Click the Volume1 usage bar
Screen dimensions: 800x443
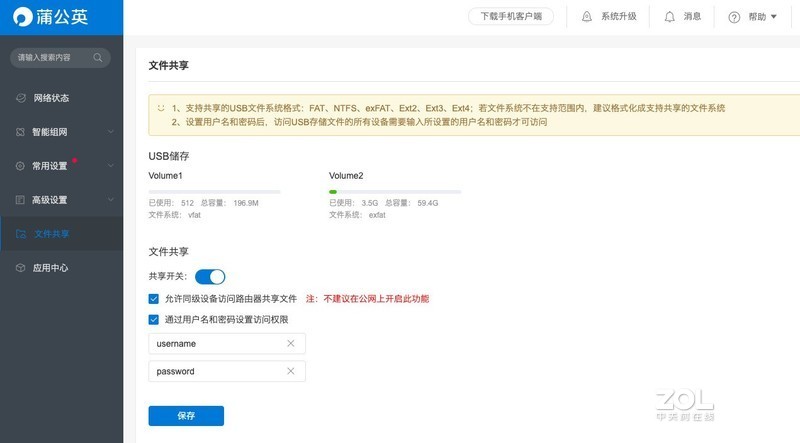click(x=214, y=192)
